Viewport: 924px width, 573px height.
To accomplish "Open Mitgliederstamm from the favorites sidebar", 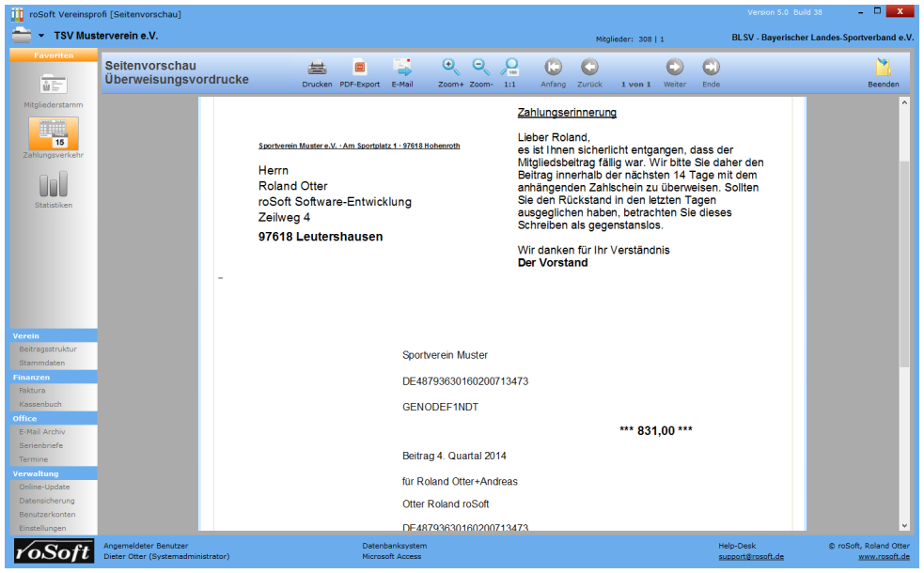I will coord(53,86).
